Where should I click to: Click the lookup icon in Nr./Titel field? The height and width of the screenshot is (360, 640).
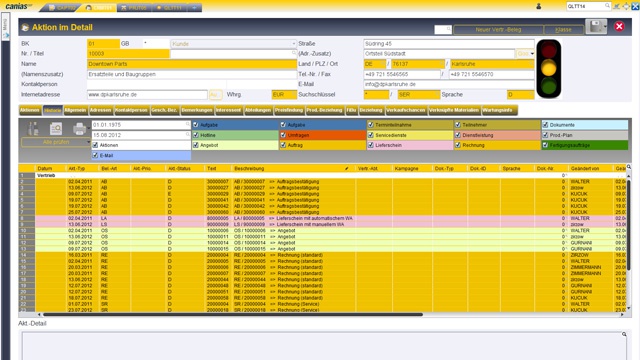point(293,53)
